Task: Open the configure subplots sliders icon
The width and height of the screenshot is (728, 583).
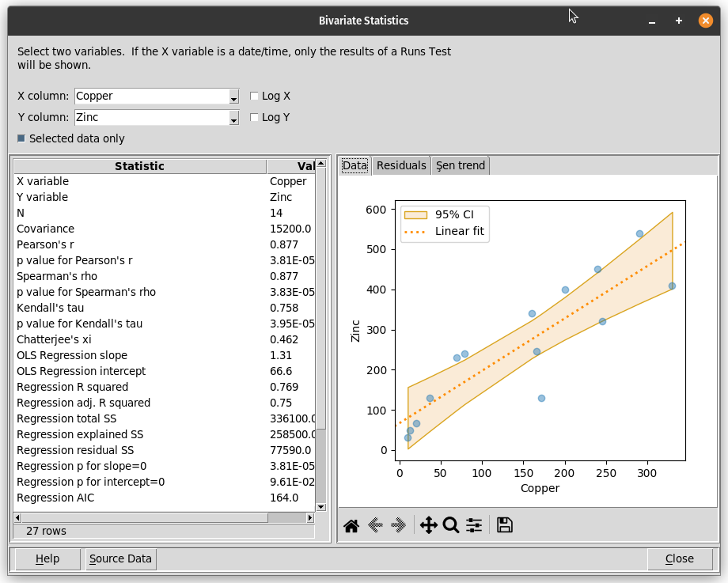Action: (474, 525)
